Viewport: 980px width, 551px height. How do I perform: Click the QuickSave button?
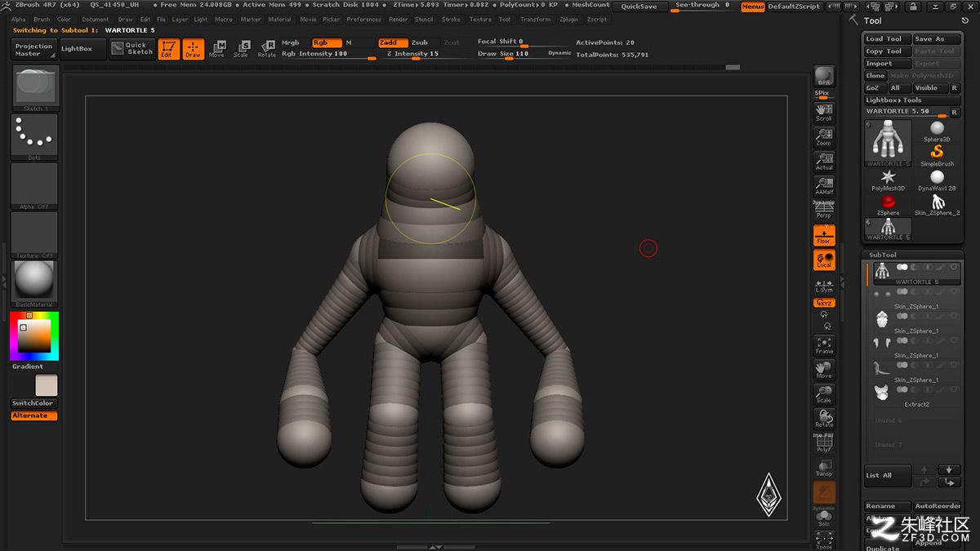639,7
